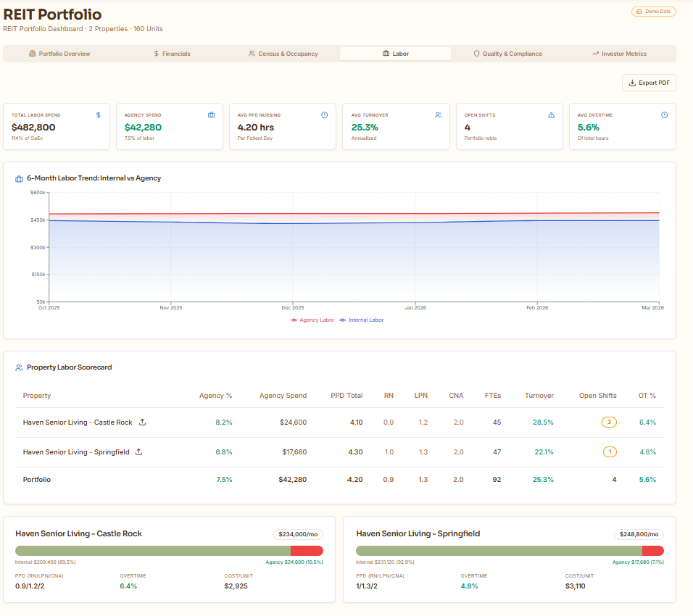Click the warning triangle icon in Open Shifts card

click(x=551, y=115)
